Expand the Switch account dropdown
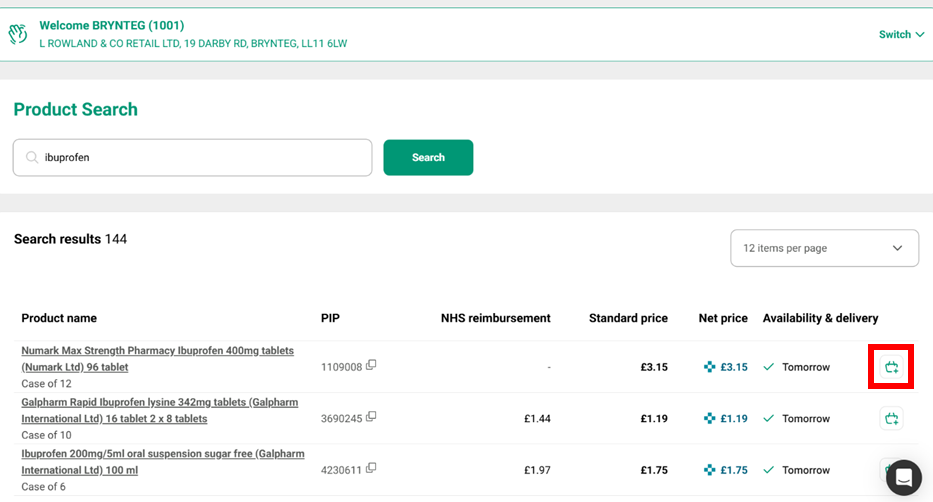The image size is (933, 502). click(901, 34)
